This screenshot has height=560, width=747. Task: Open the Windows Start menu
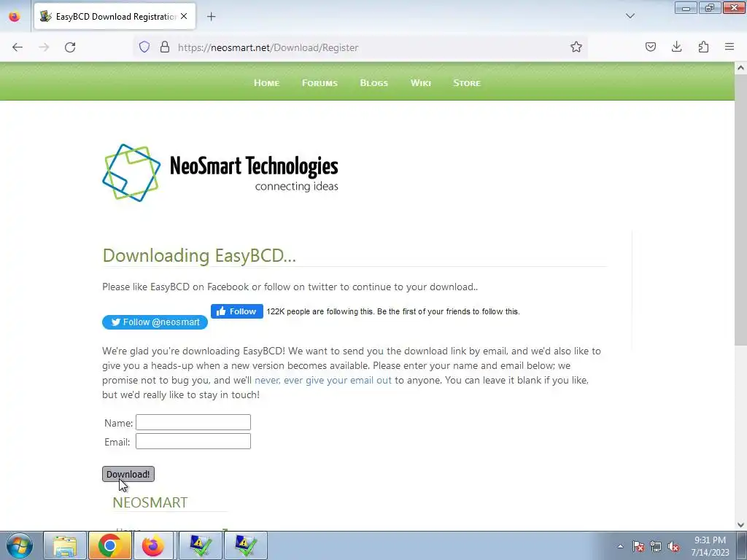coord(20,545)
